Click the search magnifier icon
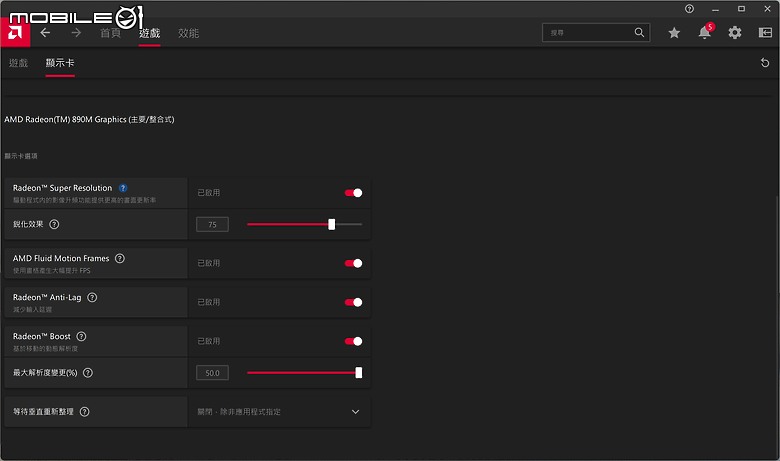Screen dimensions: 780x461 [639, 32]
